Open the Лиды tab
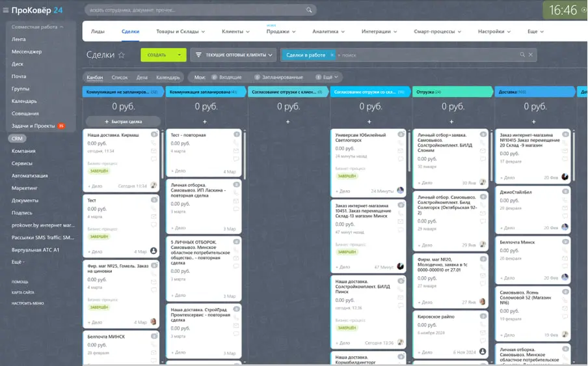Viewport: 588px width, 366px height. 98,31
